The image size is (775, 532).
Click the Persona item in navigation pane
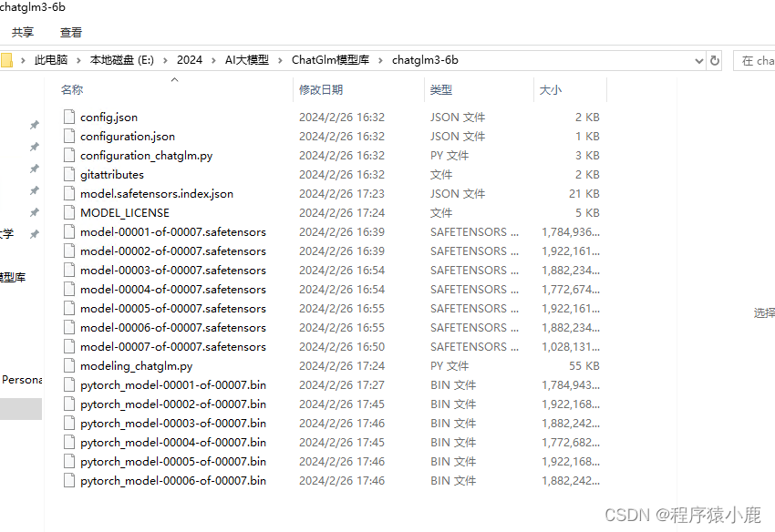(21, 380)
